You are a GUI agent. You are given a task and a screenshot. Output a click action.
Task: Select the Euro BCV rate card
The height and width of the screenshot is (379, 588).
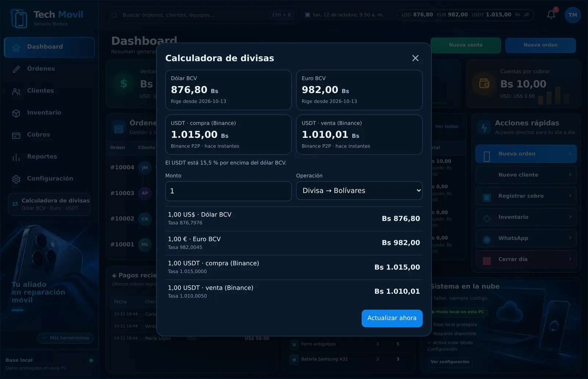[x=359, y=90]
